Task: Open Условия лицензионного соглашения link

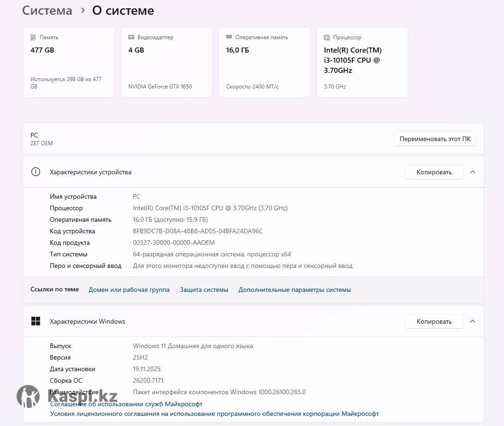Action: tap(214, 414)
